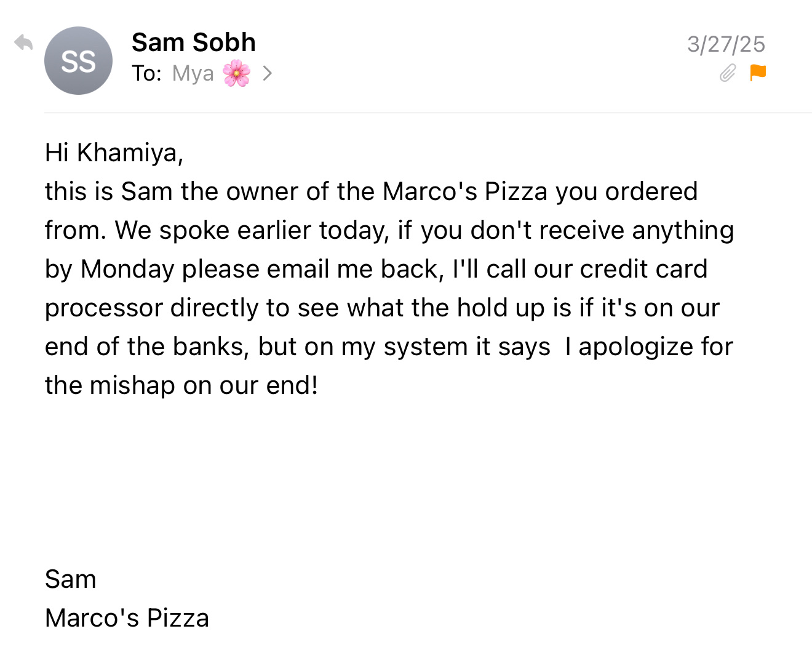Click the paperclip attachment icon
The width and height of the screenshot is (812, 650).
(728, 73)
